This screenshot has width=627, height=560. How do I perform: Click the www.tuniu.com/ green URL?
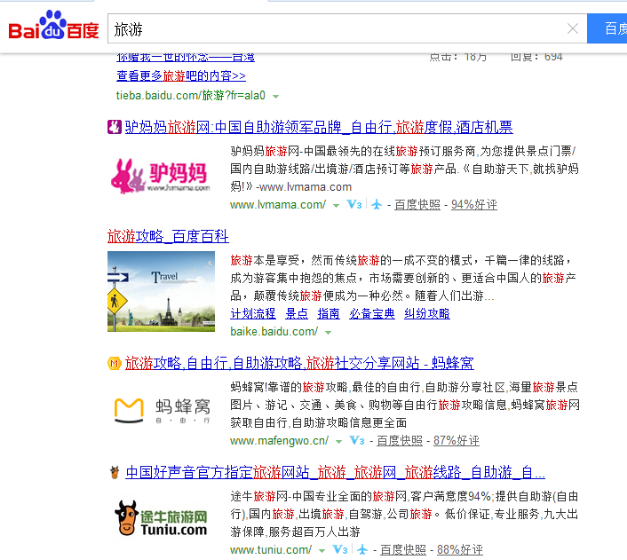click(x=271, y=550)
